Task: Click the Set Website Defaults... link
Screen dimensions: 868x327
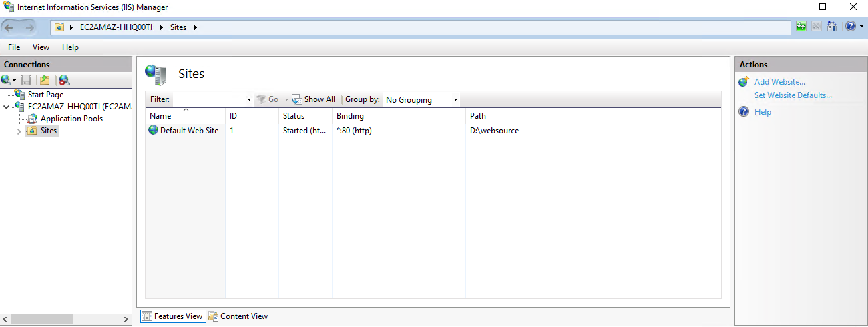Action: (x=793, y=95)
